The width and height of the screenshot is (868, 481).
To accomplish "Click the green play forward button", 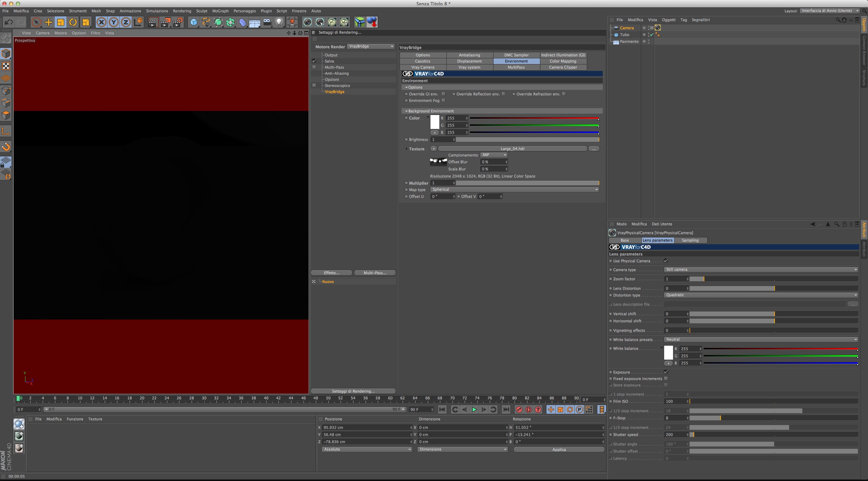I will coord(474,410).
